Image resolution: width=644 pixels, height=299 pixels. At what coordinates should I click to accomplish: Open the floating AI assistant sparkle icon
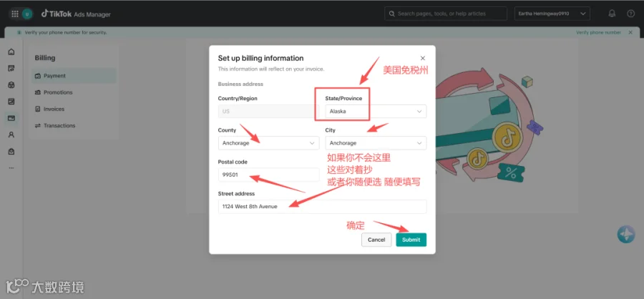point(626,234)
